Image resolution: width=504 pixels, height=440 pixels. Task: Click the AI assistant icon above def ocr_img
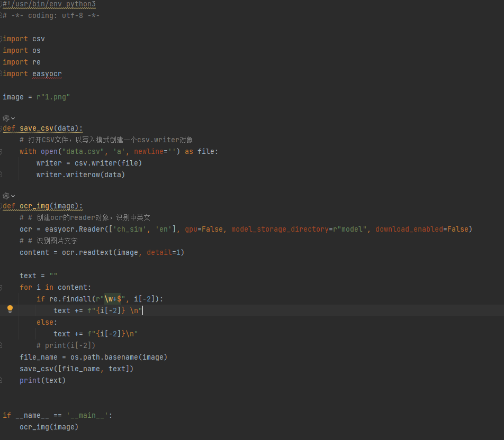coord(6,196)
